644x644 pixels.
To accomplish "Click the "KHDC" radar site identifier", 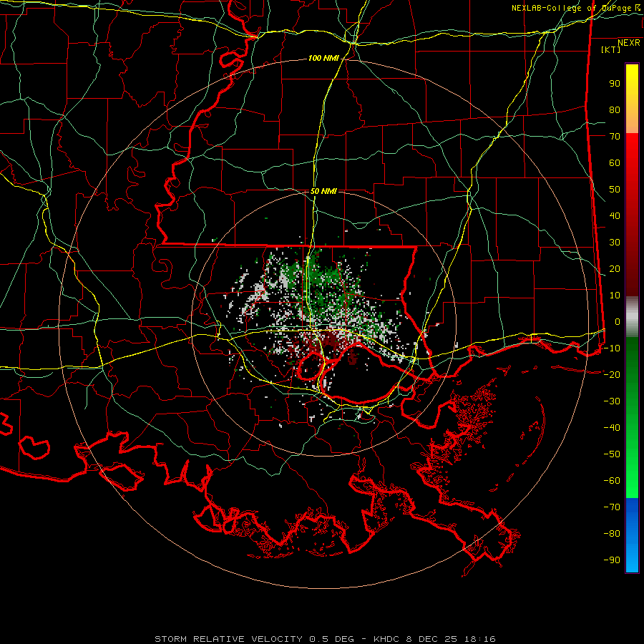I will 386,639.
